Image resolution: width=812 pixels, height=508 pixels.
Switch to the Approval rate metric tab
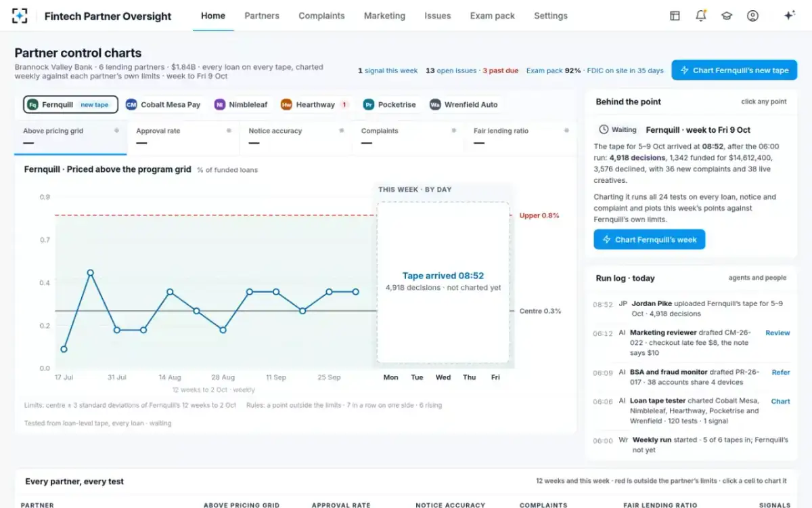pos(183,137)
